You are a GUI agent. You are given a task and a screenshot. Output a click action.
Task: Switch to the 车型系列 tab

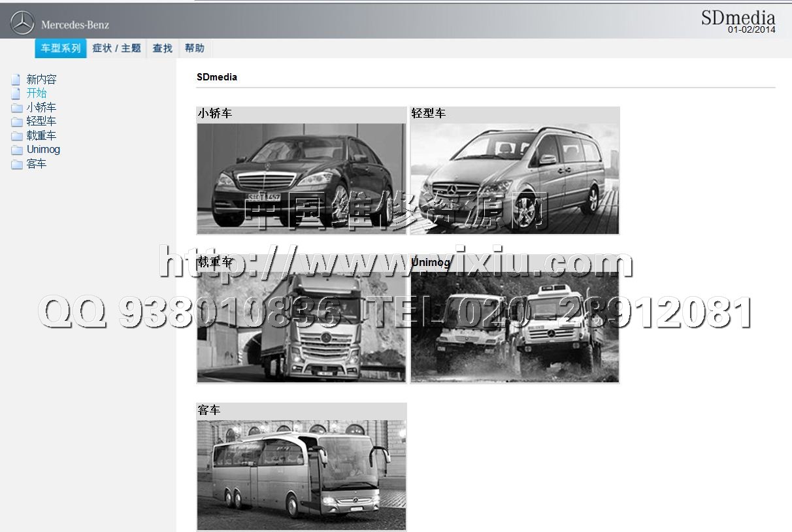point(61,48)
